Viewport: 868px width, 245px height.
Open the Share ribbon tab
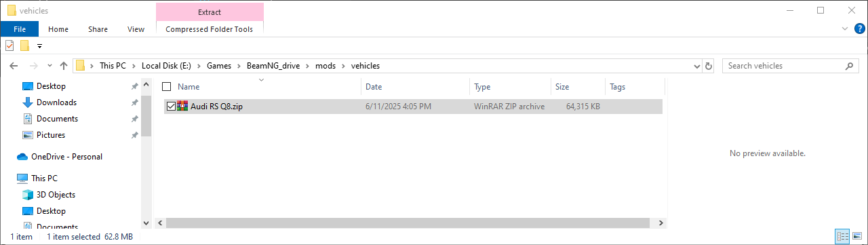98,29
